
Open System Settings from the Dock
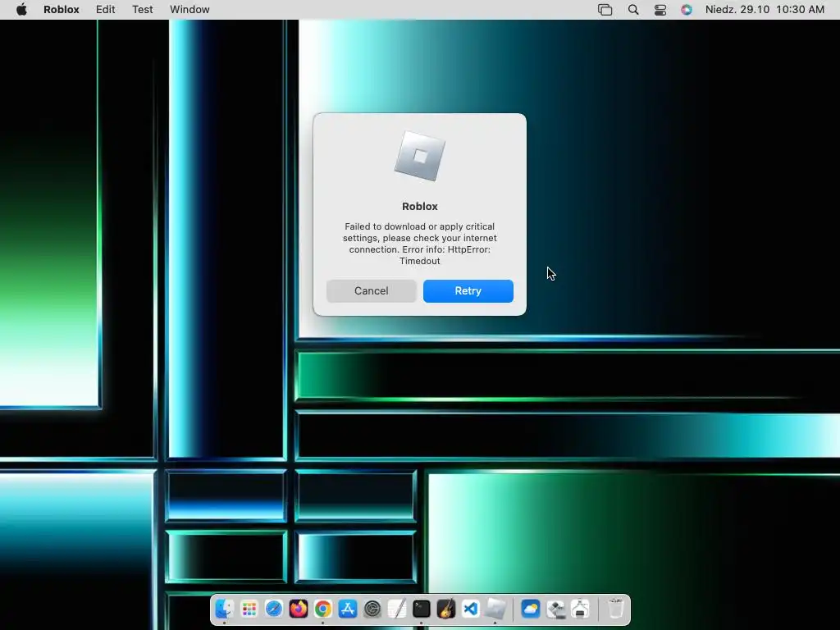click(372, 609)
